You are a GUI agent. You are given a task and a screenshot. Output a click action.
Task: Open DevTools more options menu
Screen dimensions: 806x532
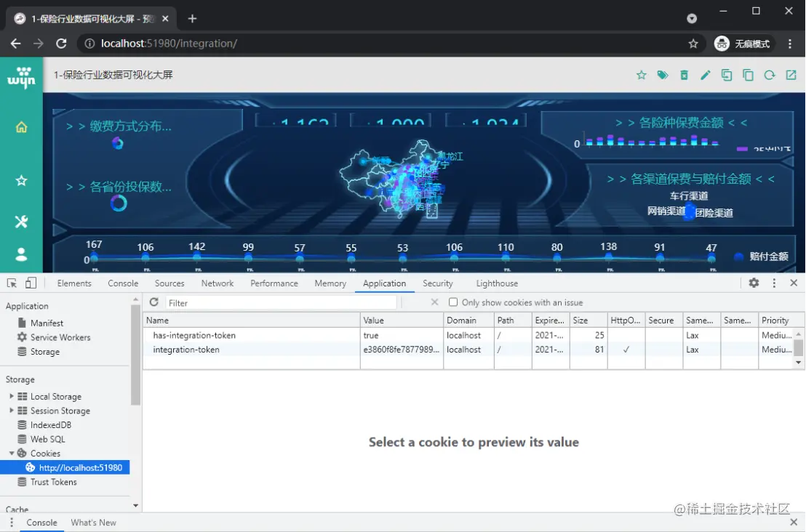tap(774, 283)
